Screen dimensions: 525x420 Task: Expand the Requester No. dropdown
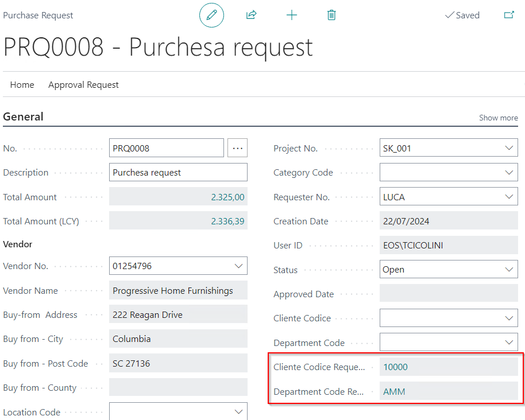(x=509, y=197)
